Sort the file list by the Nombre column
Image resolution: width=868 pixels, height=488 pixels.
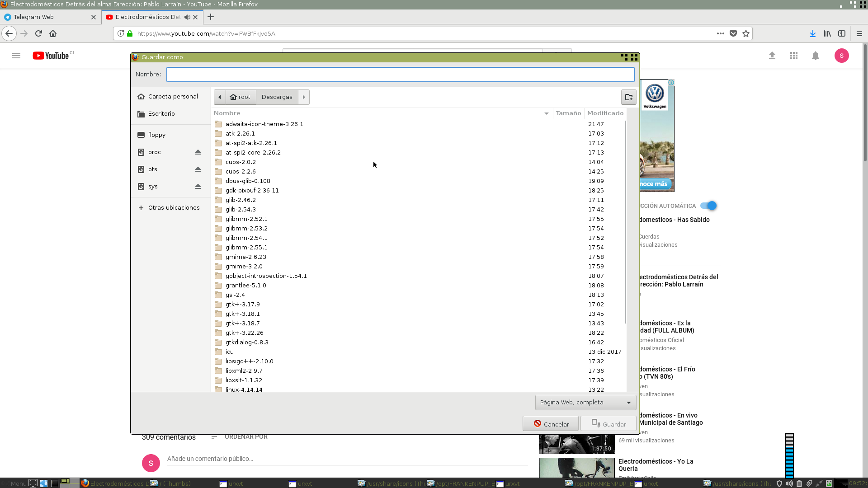(x=382, y=113)
